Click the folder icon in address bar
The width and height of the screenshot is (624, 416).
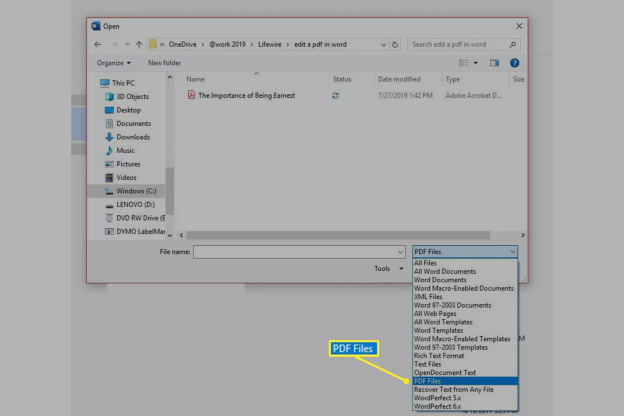[153, 44]
